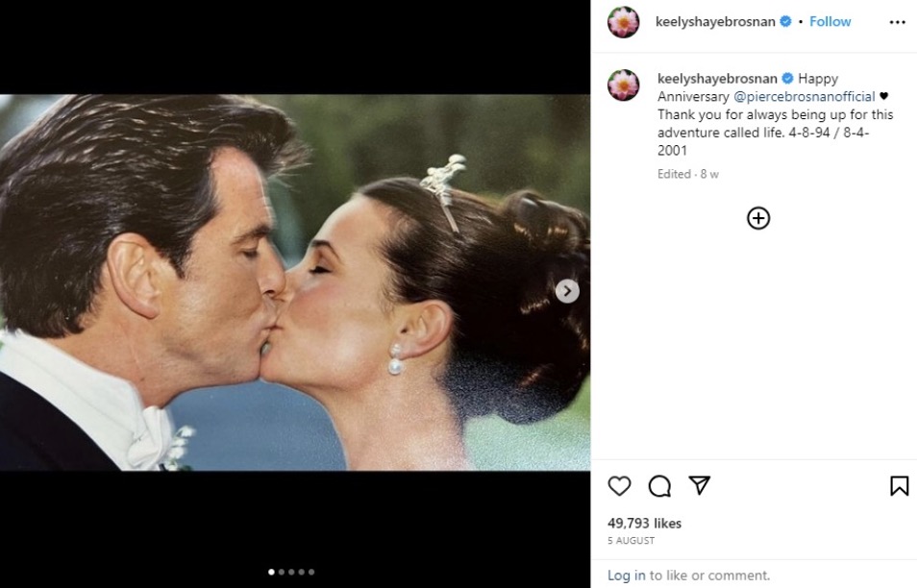Screen dimensions: 917x588
Task: View the 49,793 likes list
Action: point(644,524)
